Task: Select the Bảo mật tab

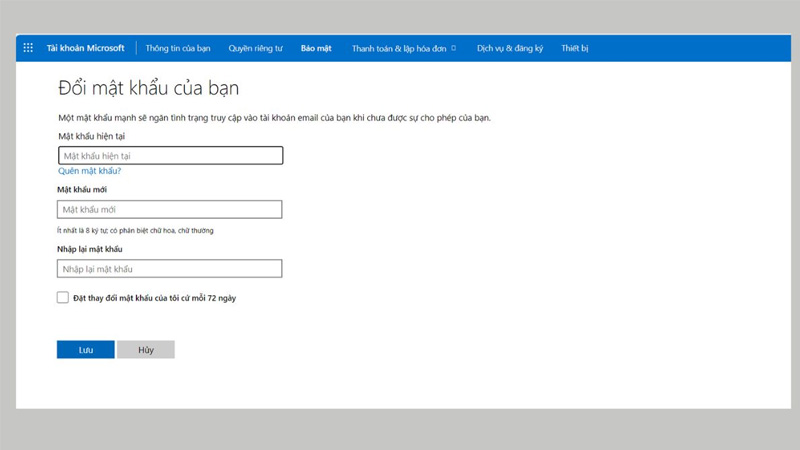Action: click(317, 48)
